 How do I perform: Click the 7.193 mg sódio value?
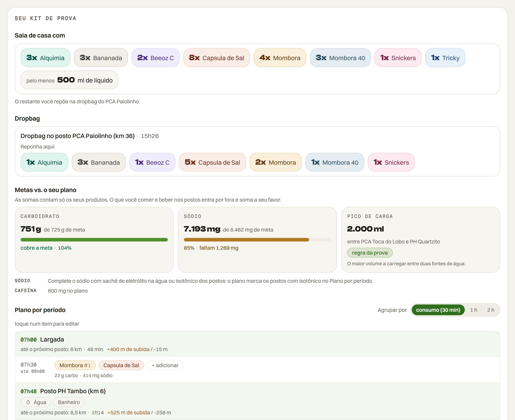[202, 229]
